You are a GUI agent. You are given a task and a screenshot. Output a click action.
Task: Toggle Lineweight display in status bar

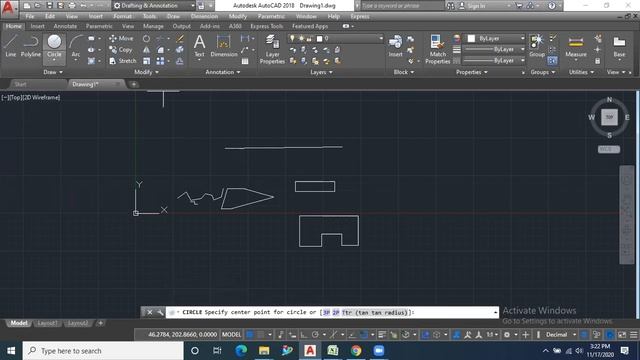click(382, 335)
